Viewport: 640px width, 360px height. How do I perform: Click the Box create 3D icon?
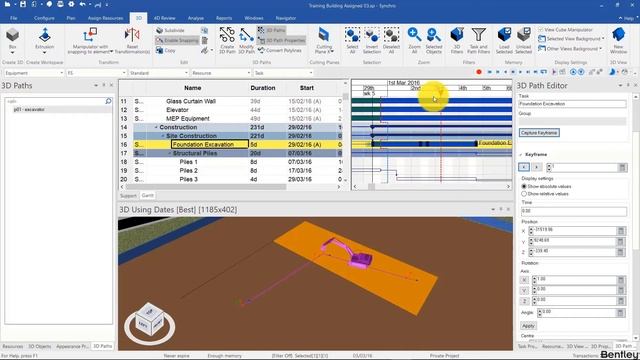13,36
